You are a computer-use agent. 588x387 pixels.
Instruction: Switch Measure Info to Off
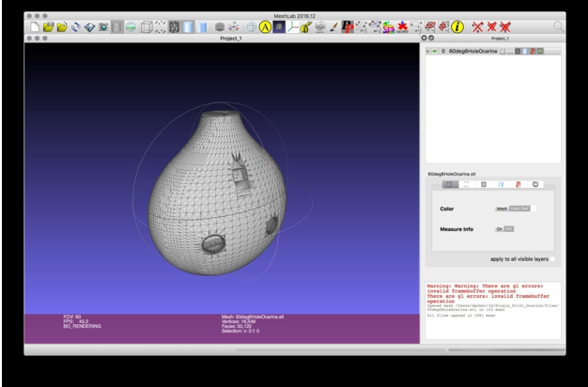(510, 228)
